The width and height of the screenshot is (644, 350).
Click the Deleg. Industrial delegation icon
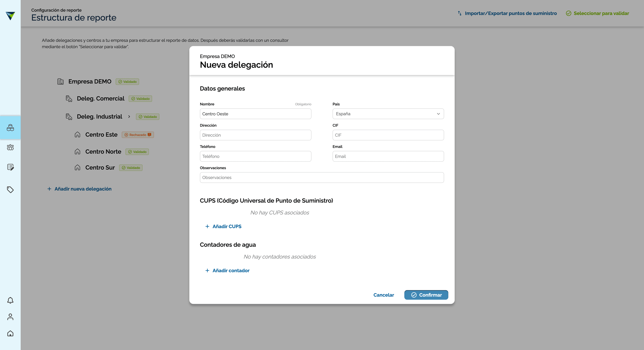click(x=69, y=117)
